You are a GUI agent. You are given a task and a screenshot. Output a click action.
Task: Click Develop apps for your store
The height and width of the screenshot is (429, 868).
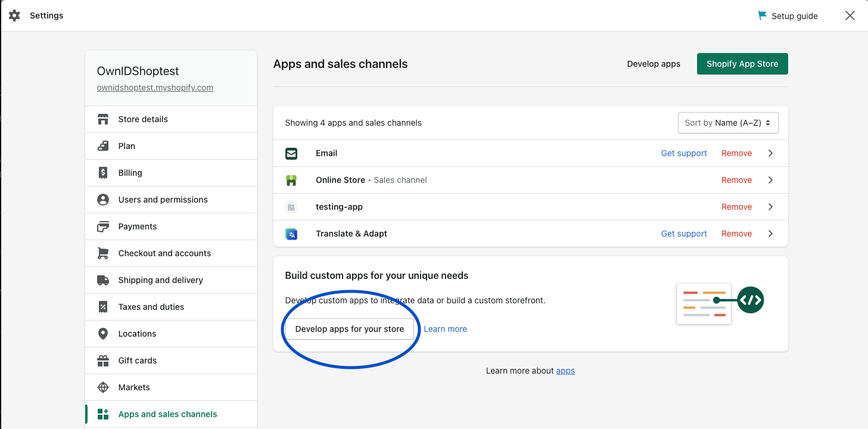click(350, 328)
